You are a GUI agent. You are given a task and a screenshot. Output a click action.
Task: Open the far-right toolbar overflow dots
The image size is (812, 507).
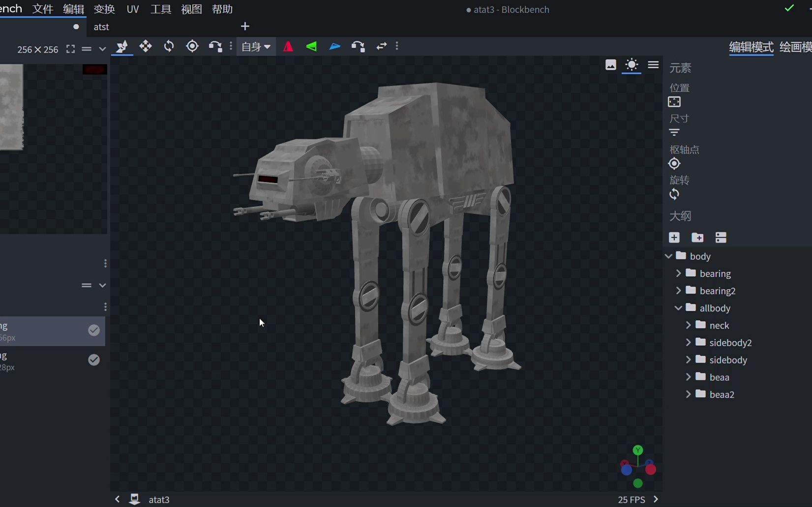point(397,47)
